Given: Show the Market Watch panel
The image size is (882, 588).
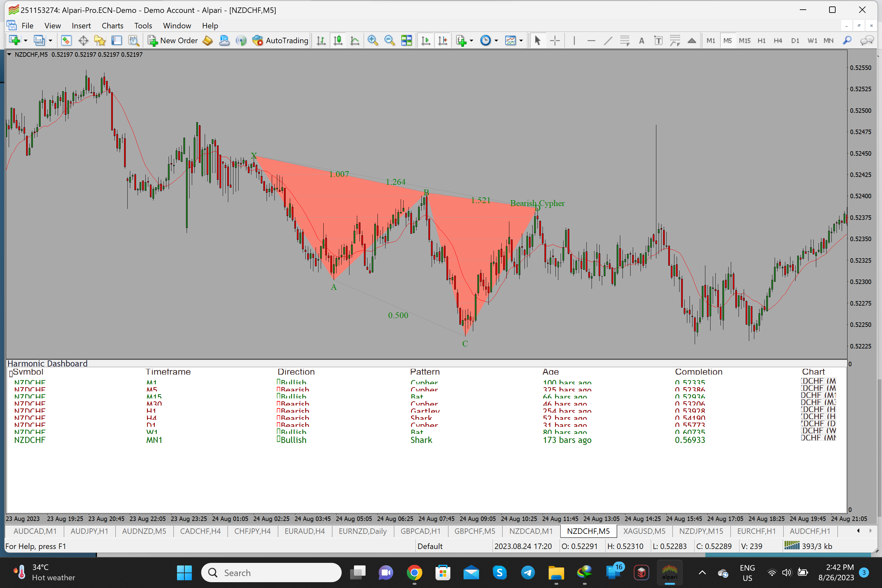Looking at the screenshot, I should click(66, 41).
